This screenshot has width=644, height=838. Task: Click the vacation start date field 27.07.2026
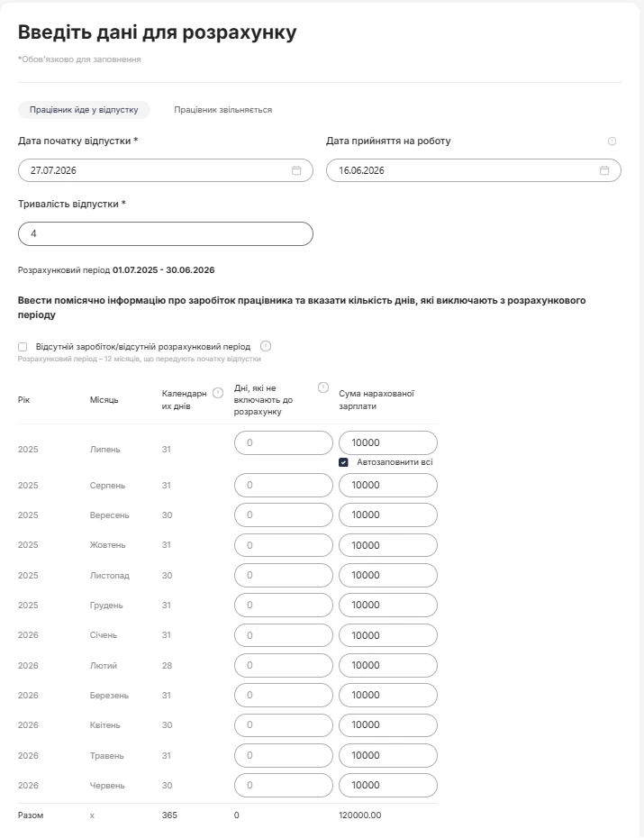[x=166, y=170]
